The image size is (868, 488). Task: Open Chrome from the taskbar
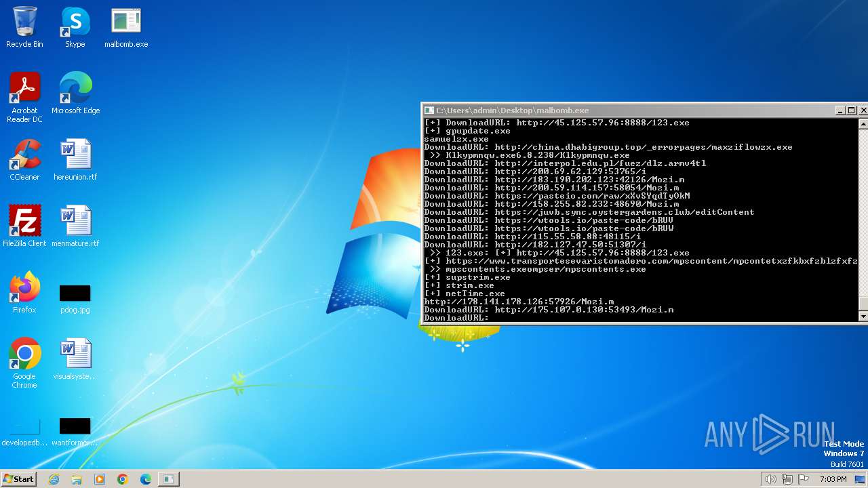click(123, 479)
